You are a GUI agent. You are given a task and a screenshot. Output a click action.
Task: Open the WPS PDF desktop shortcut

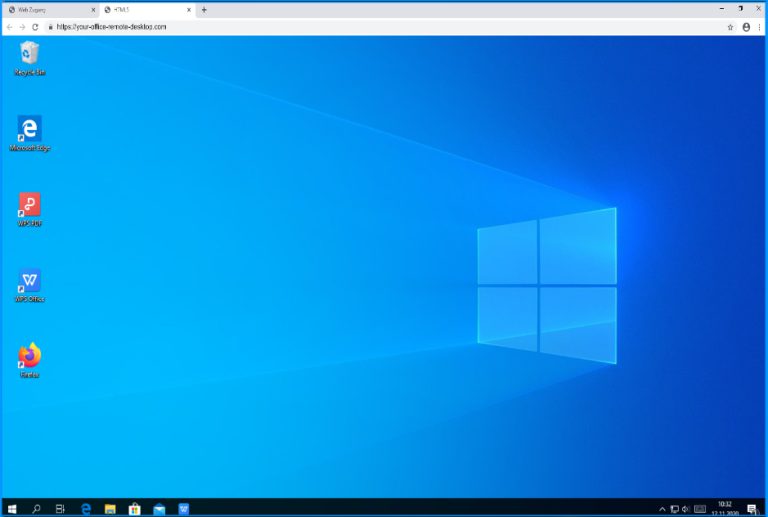click(29, 206)
